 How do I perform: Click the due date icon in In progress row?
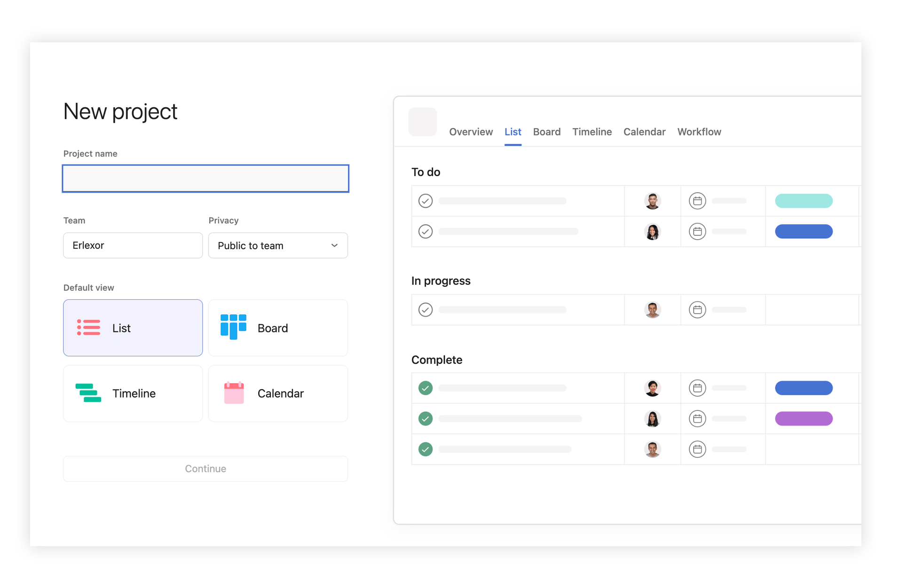[697, 310]
